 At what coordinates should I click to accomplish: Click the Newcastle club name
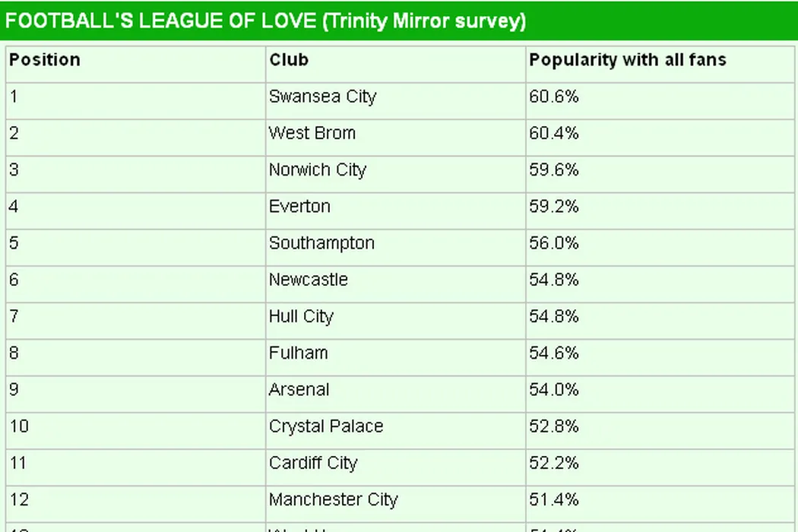(308, 280)
